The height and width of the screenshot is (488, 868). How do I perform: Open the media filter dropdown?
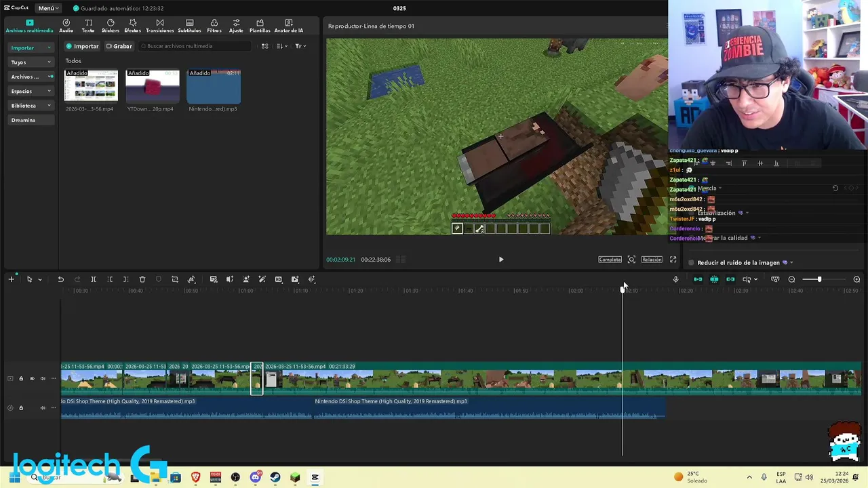(300, 46)
